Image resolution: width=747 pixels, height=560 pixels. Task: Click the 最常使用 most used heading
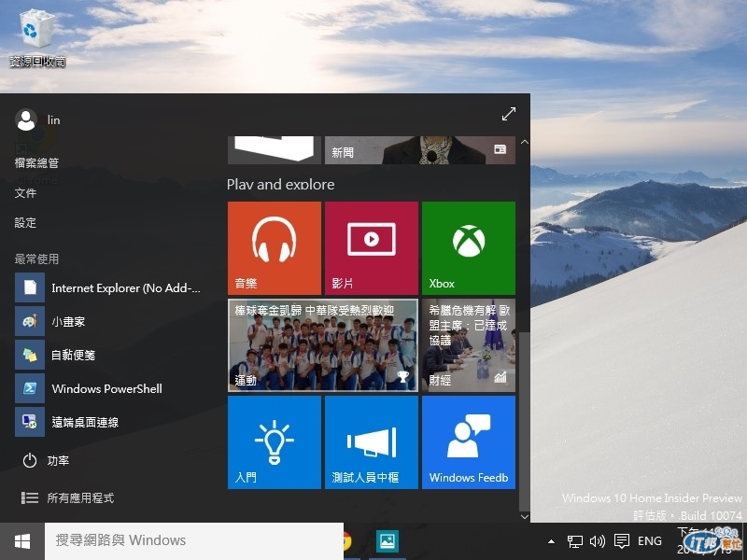(36, 259)
